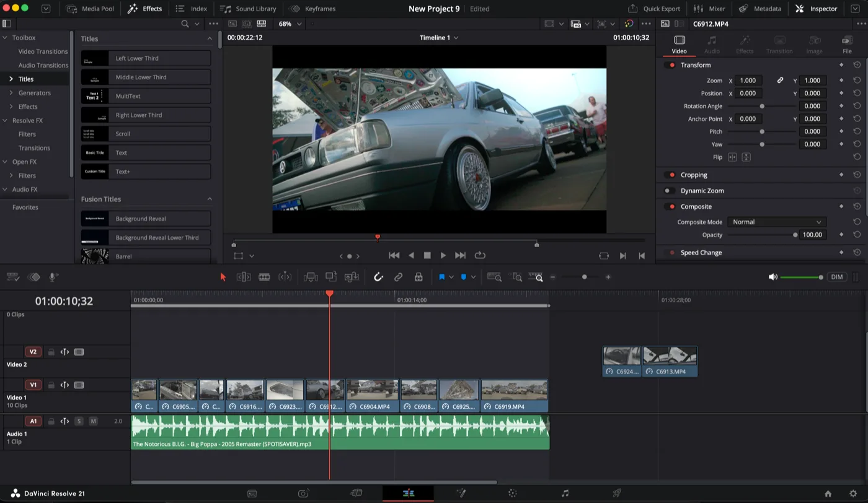Toggle position lock padlock icon
This screenshot has width=868, height=503.
pos(418,277)
